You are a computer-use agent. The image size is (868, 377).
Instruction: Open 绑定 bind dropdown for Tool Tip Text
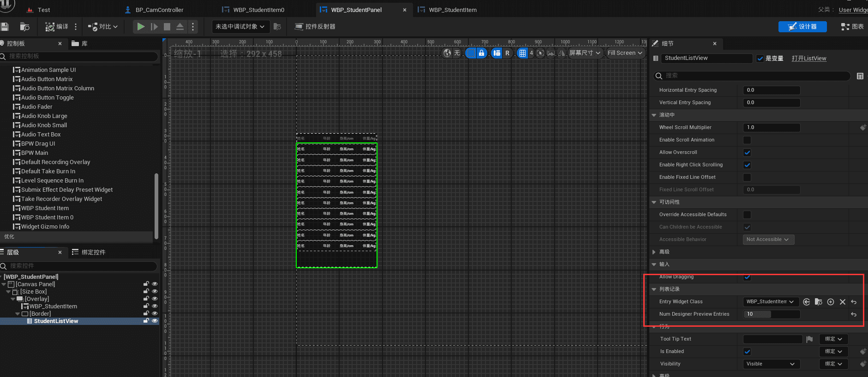pos(834,339)
